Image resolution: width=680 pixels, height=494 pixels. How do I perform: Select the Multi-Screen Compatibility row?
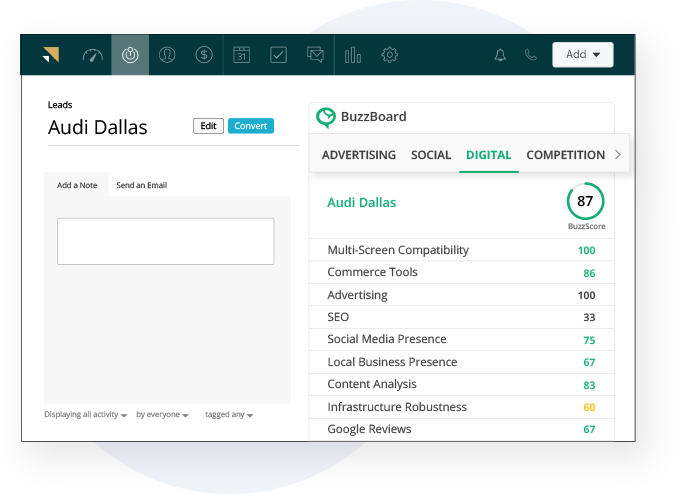[461, 250]
